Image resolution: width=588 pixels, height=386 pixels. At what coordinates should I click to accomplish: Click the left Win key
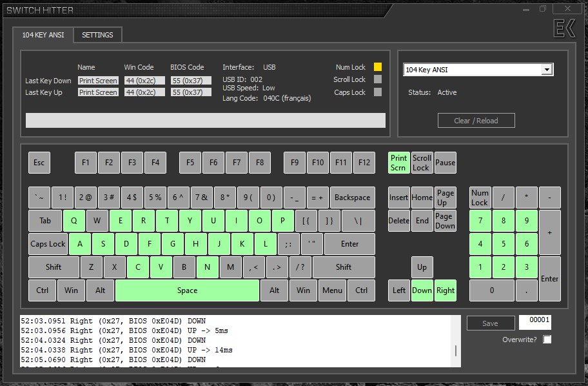tap(71, 290)
